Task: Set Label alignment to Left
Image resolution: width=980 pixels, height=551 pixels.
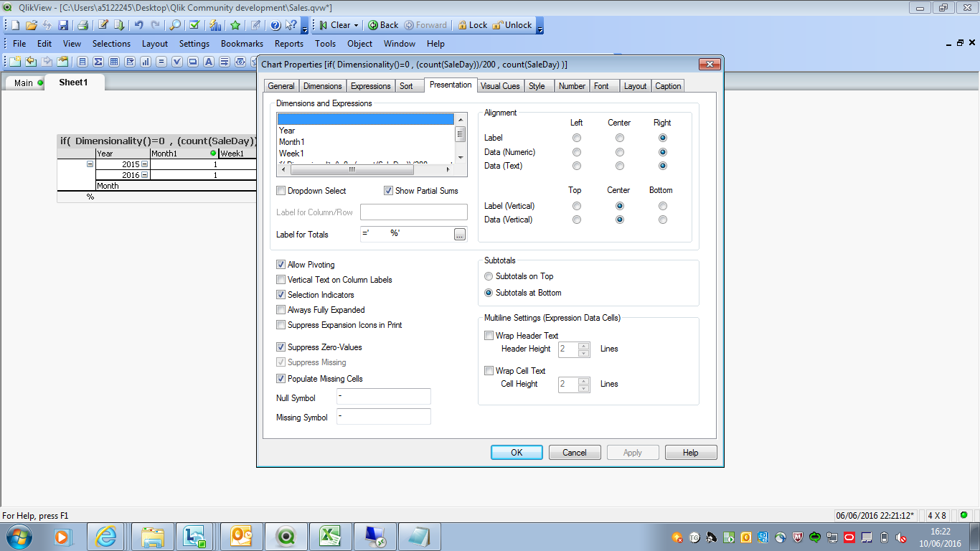Action: click(x=577, y=138)
